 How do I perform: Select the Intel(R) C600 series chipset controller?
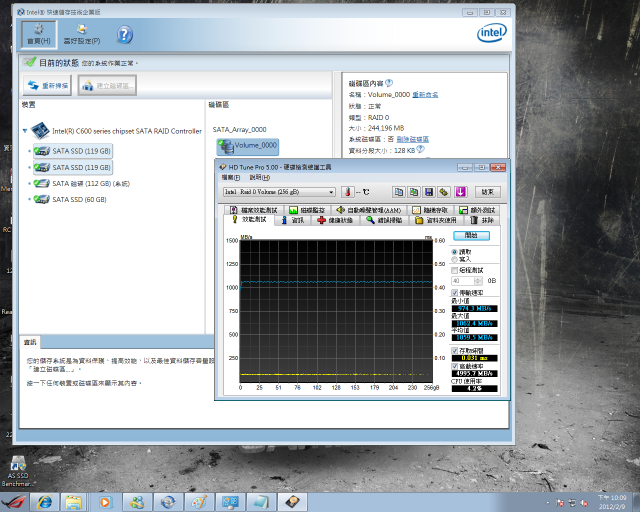click(x=117, y=131)
